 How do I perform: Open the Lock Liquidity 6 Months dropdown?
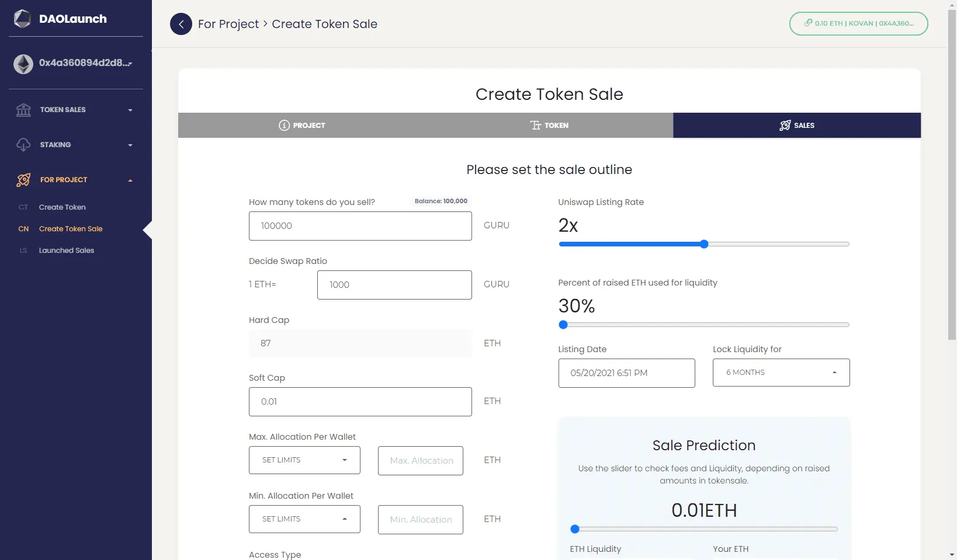[x=781, y=373]
